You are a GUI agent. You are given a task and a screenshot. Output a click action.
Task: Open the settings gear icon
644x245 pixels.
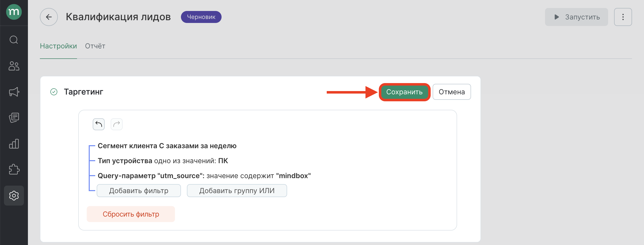14,195
